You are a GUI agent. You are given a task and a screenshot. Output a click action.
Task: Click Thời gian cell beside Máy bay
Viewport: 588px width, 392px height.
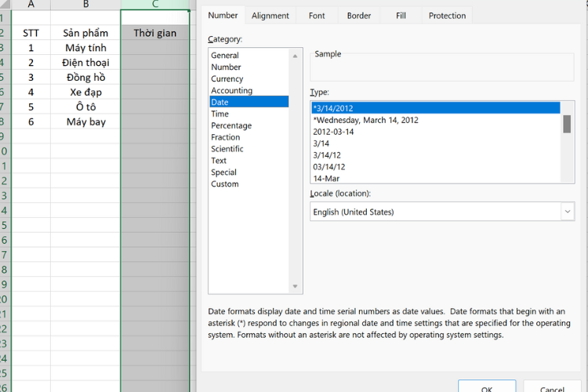point(155,122)
